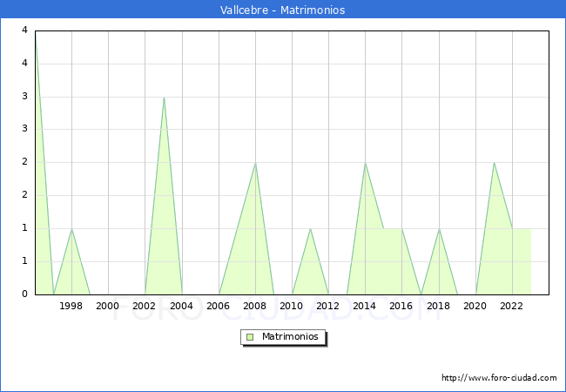The image size is (566, 392).
Task: Click the 2000 x-axis label
Action: (107, 306)
